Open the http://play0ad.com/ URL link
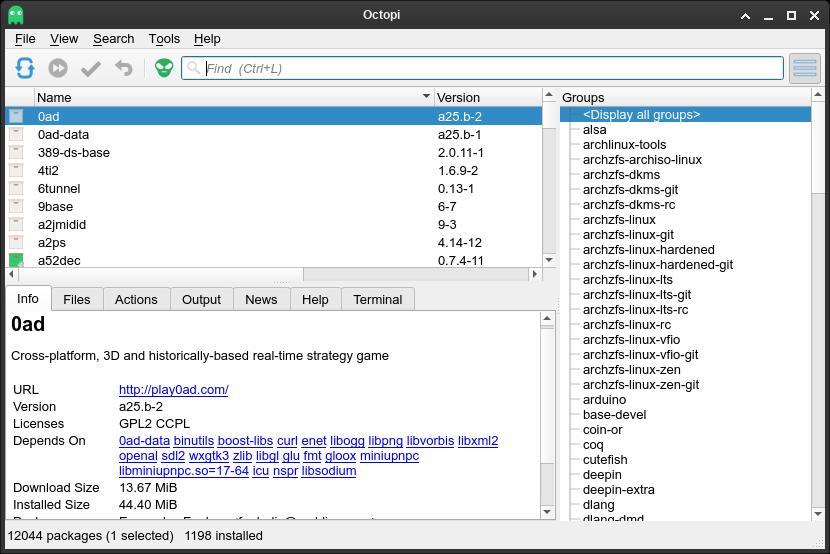This screenshot has height=554, width=830. (174, 389)
